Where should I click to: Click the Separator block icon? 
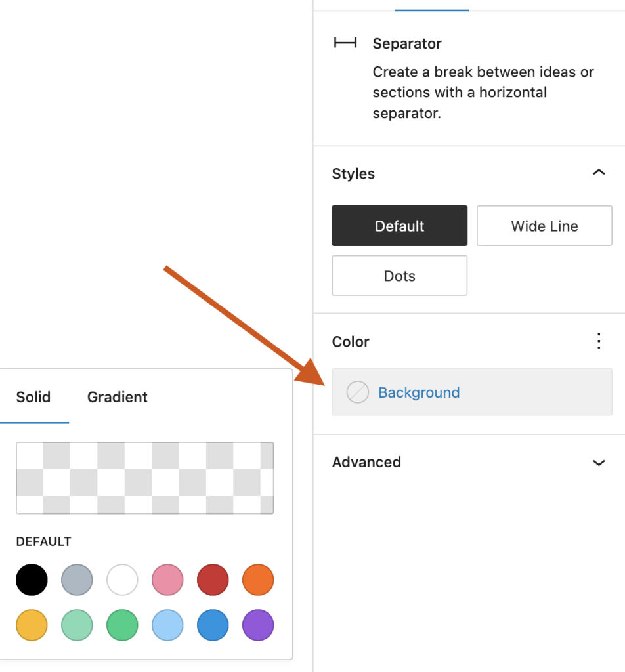pyautogui.click(x=346, y=43)
